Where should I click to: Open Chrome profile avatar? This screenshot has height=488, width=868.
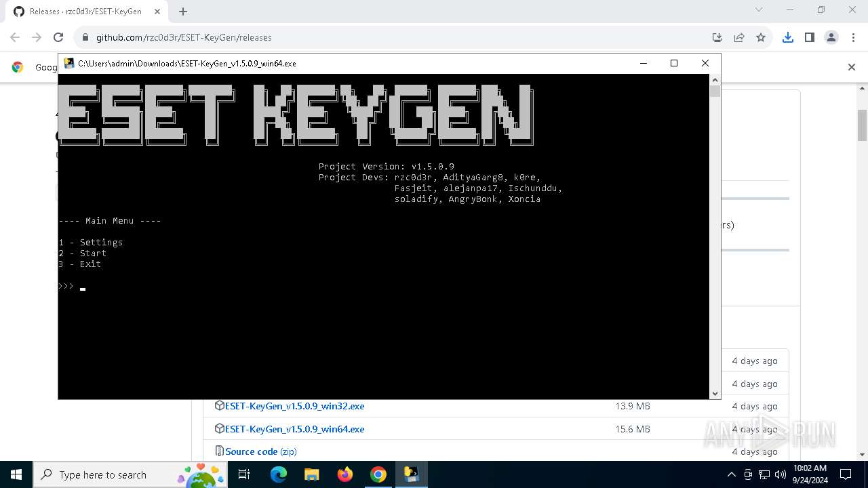[x=831, y=37]
